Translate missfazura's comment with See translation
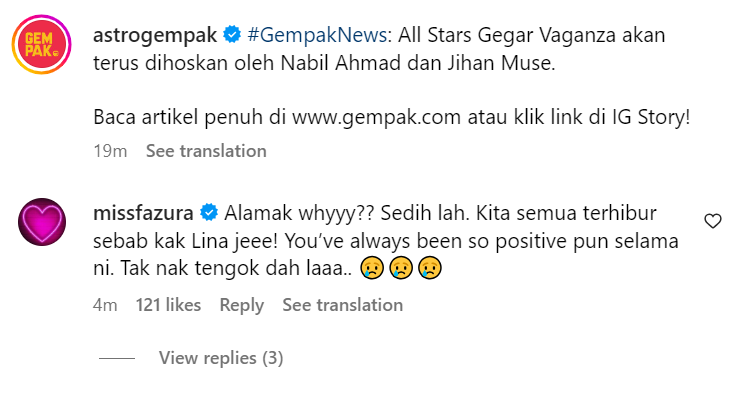The height and width of the screenshot is (395, 732). pyautogui.click(x=343, y=305)
